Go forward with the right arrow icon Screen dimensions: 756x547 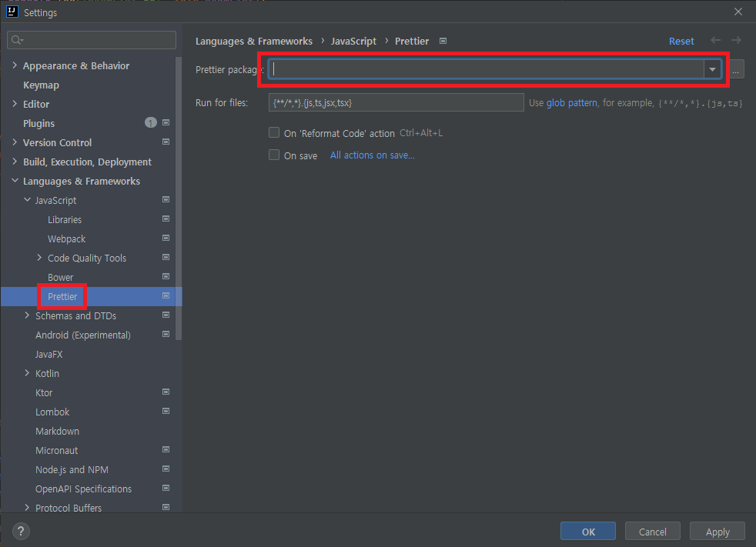click(x=736, y=41)
